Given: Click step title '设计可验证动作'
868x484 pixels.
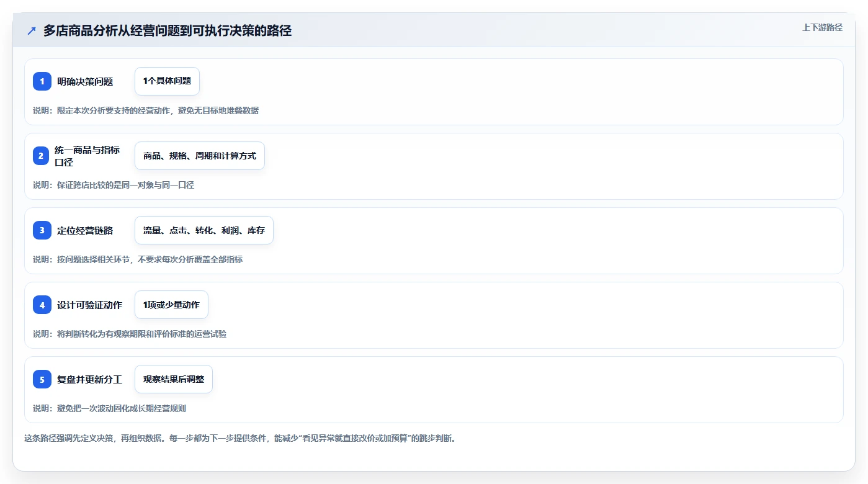Looking at the screenshot, I should pos(89,305).
